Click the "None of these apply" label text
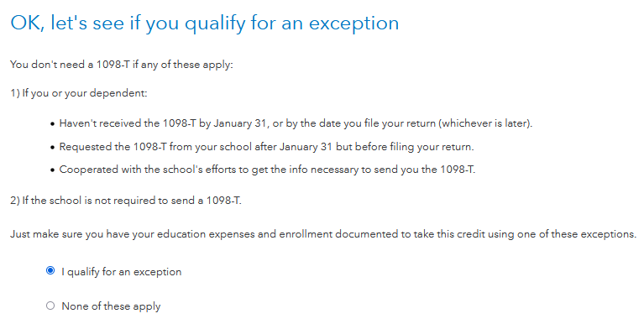This screenshot has width=644, height=324. [111, 306]
